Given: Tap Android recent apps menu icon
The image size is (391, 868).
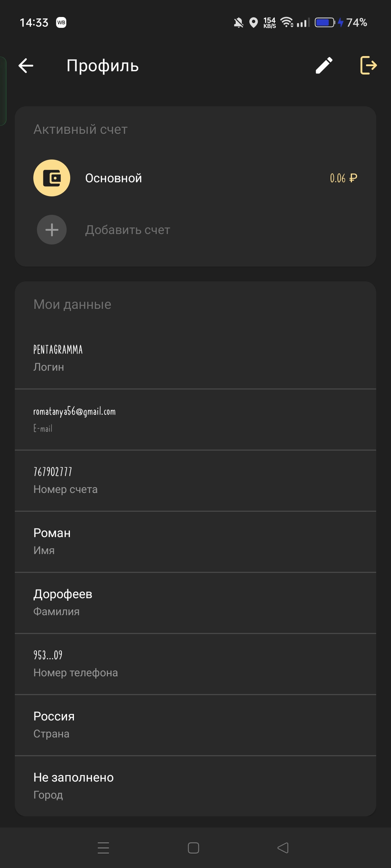Looking at the screenshot, I should (104, 848).
